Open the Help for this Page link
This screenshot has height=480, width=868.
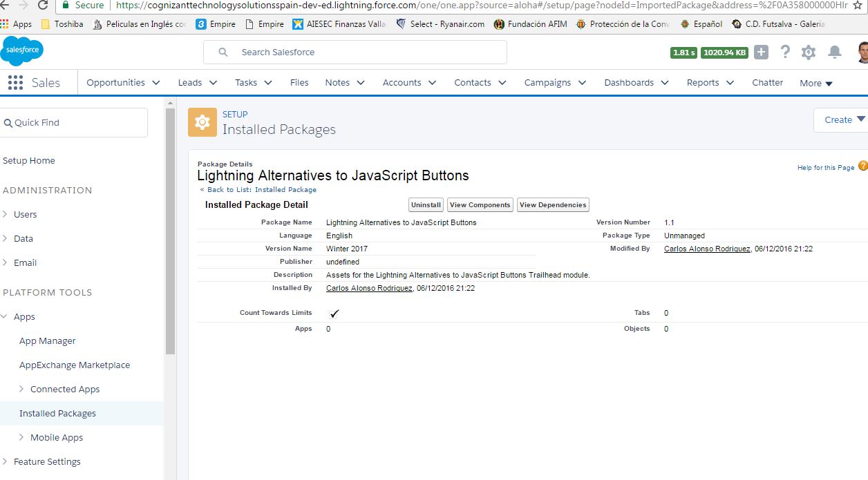[x=826, y=167]
